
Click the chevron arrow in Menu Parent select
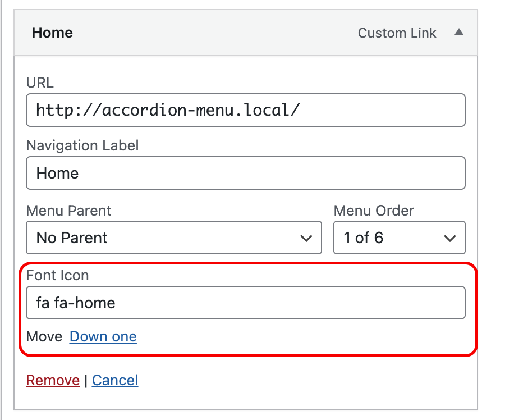pos(306,238)
